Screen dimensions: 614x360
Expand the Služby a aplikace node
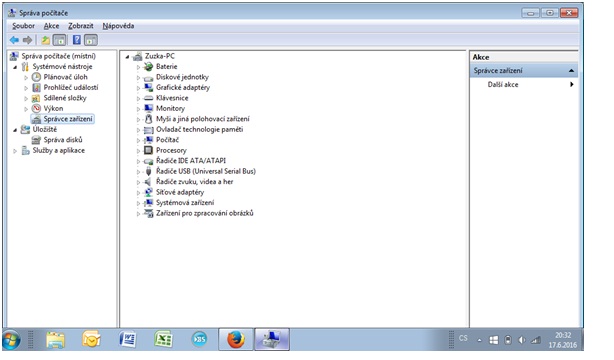(x=15, y=150)
